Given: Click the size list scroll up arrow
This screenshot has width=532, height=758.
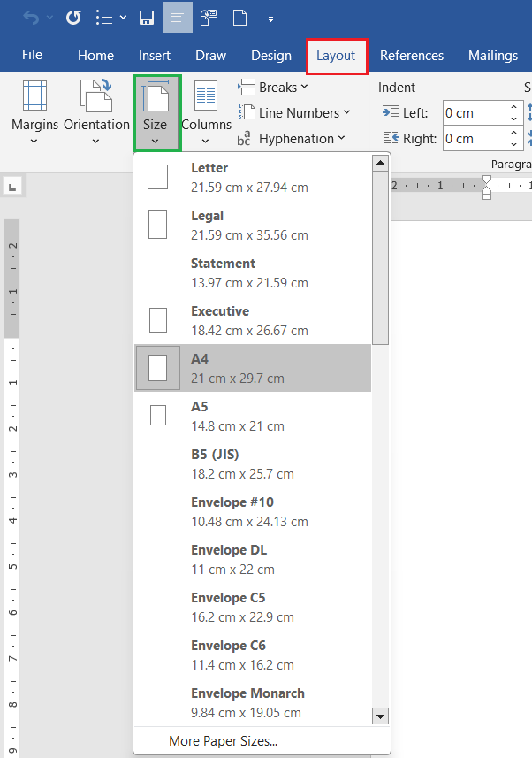Looking at the screenshot, I should point(381,163).
